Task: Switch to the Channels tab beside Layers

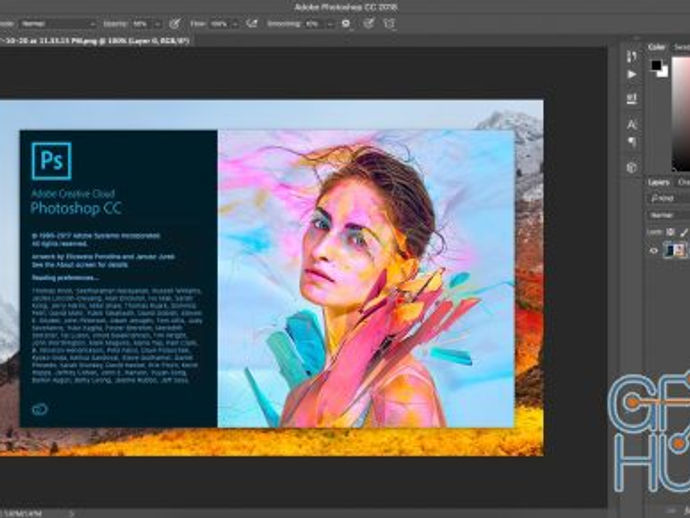Action: 683,182
